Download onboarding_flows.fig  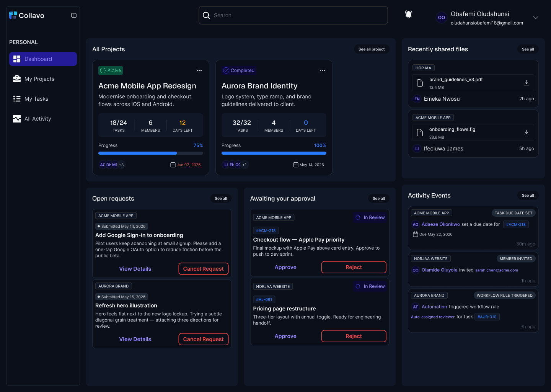(527, 132)
